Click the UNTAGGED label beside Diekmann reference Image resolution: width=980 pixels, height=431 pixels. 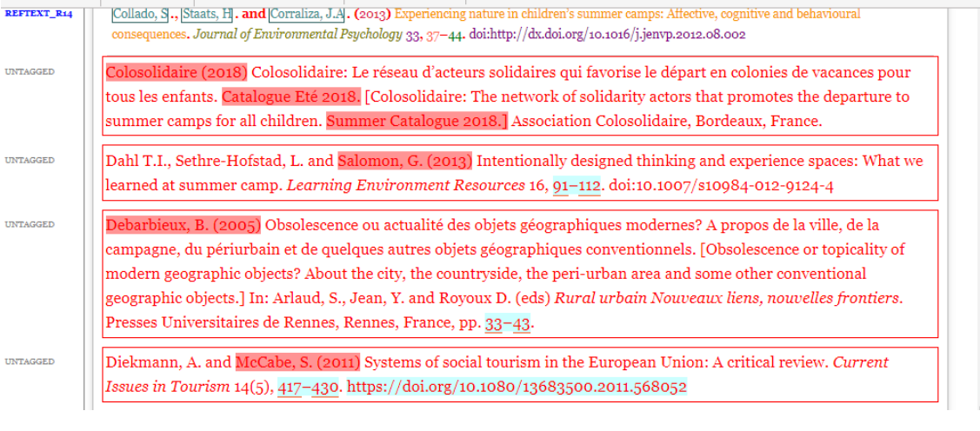(30, 361)
